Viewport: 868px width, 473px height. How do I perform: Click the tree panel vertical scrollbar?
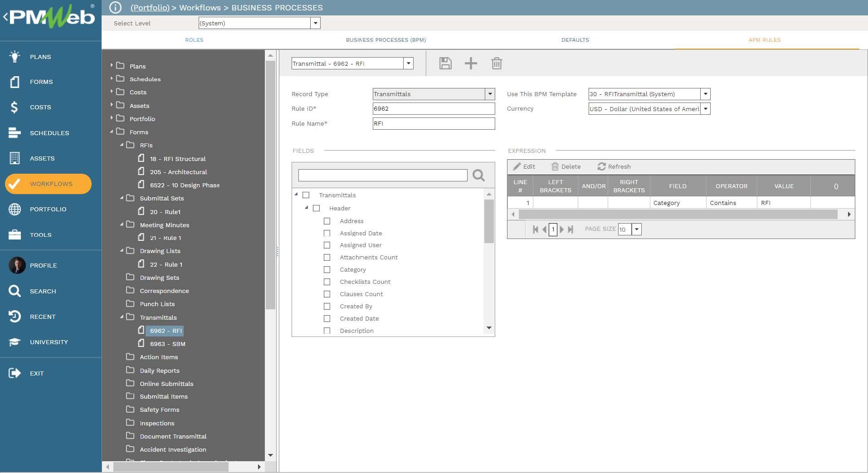click(270, 185)
